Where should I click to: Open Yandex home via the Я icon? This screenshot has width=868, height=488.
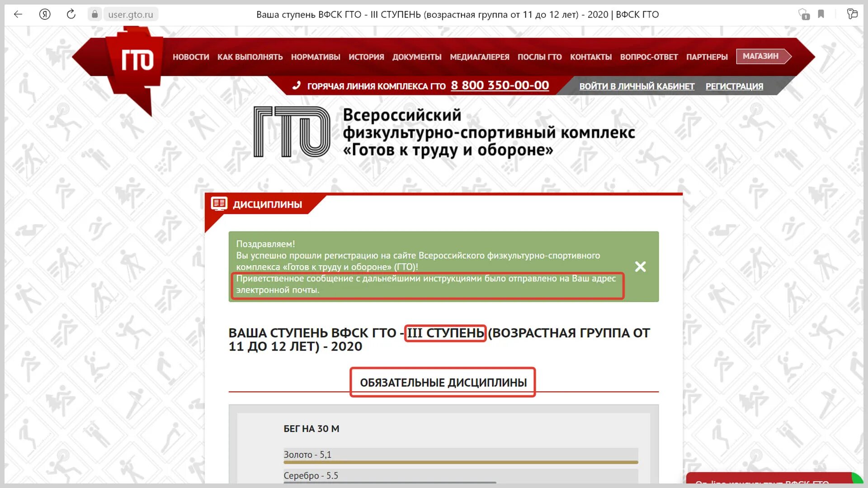point(44,14)
